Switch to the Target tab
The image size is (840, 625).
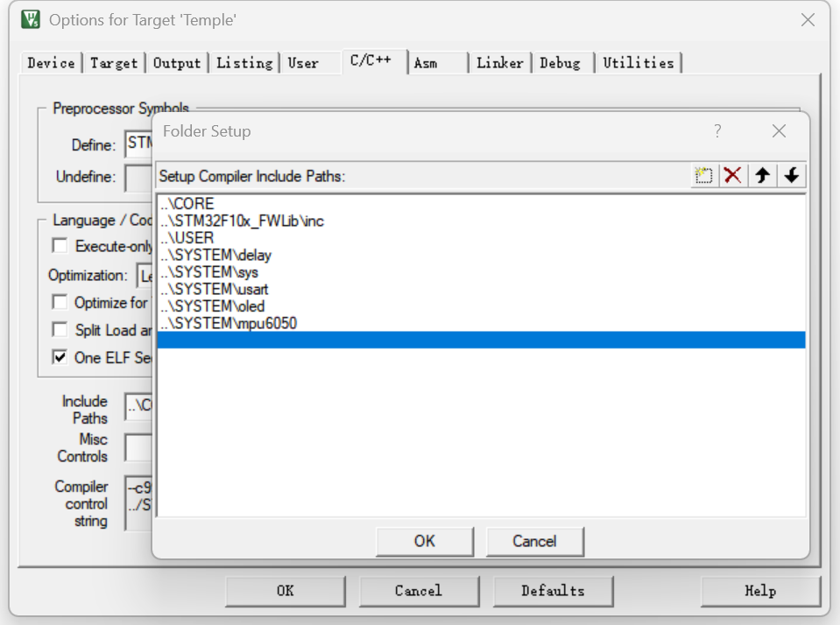(114, 63)
